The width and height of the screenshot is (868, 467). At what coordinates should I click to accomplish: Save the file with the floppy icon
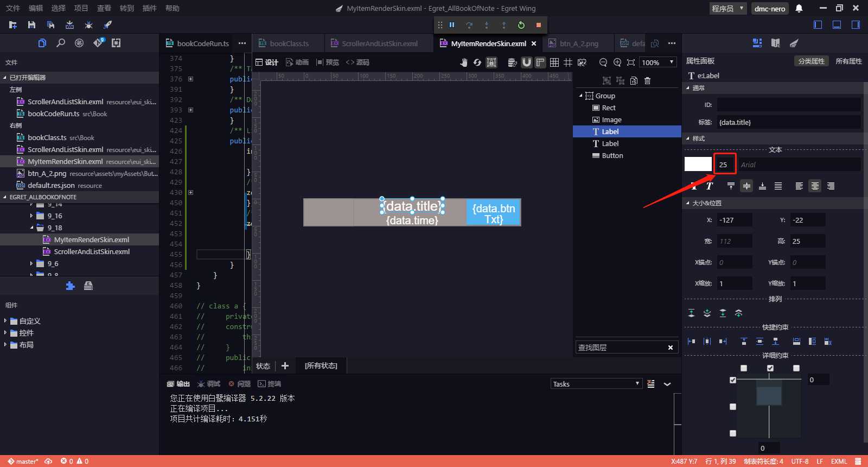[31, 25]
